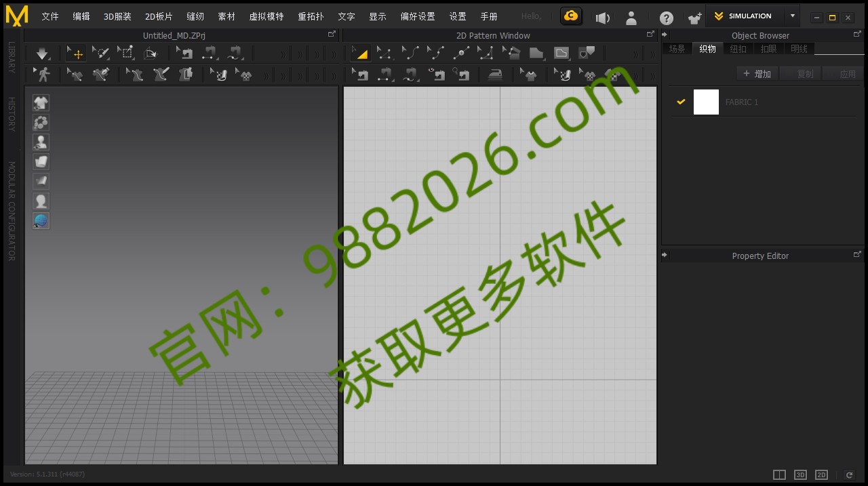Expand the first overflow chevron in the 3D top toolbar
Viewport: 868px width, 486px height.
click(x=282, y=55)
